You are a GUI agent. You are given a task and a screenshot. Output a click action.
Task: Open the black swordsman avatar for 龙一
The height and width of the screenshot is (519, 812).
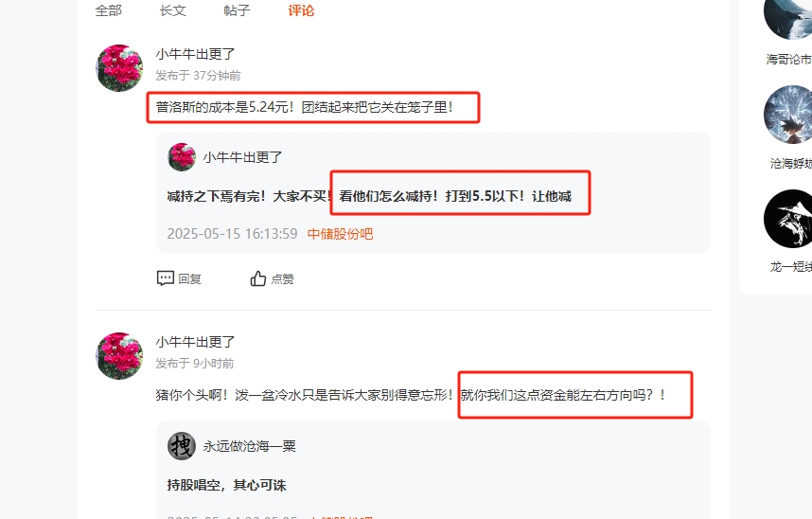coord(787,219)
